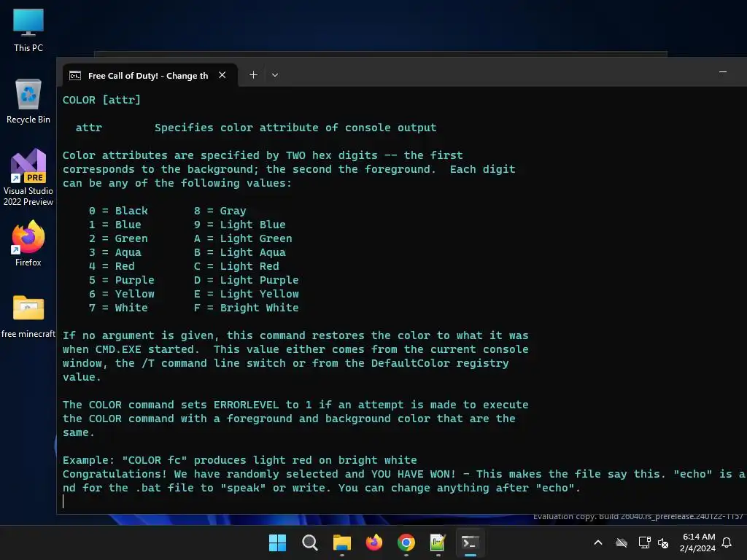Expand the terminal profile dropdown chevron
747x560 pixels.
tap(275, 75)
